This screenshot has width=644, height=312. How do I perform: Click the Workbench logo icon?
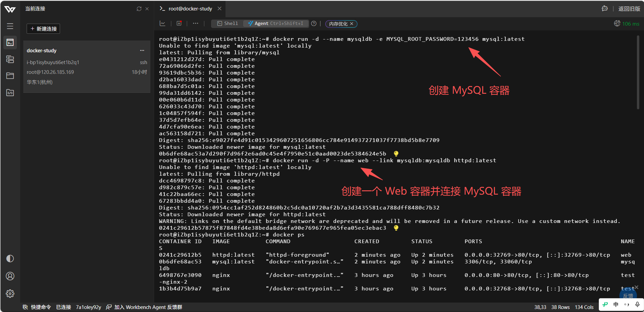click(10, 9)
